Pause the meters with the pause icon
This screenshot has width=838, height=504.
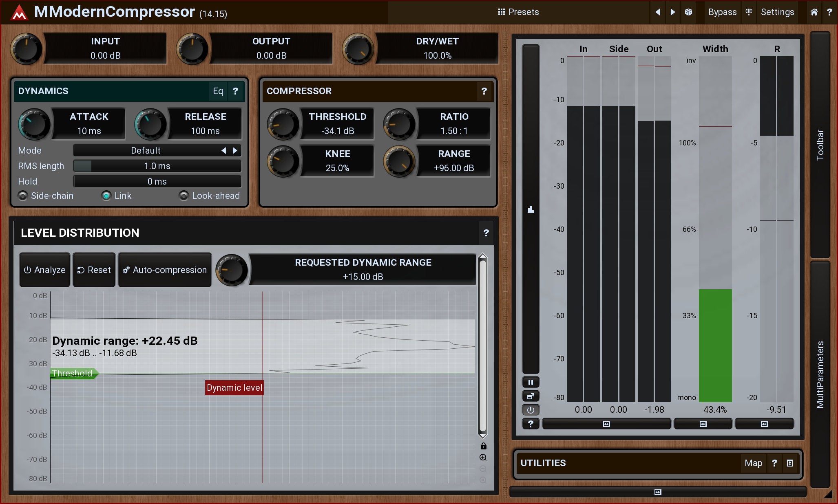pos(531,382)
